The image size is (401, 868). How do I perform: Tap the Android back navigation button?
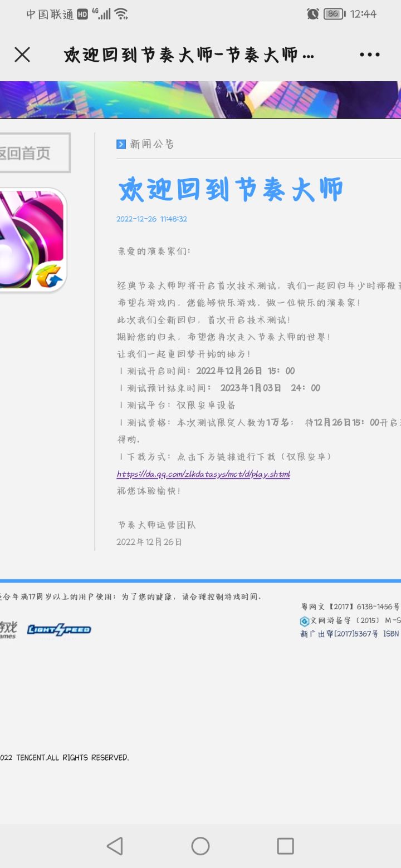pyautogui.click(x=115, y=846)
